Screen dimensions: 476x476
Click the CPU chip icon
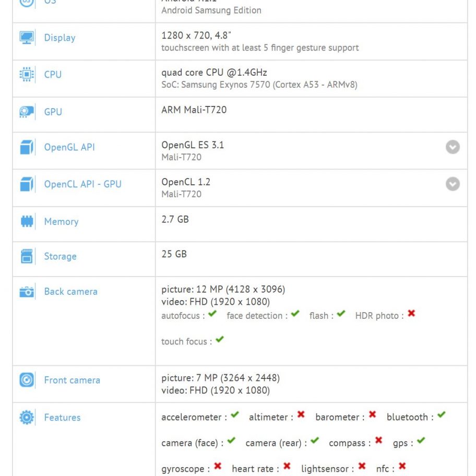[27, 75]
